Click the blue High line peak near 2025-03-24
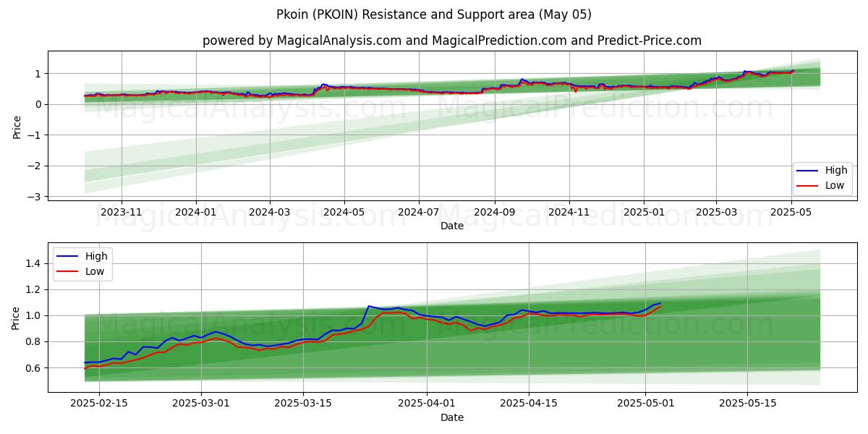868x434 pixels. point(369,306)
